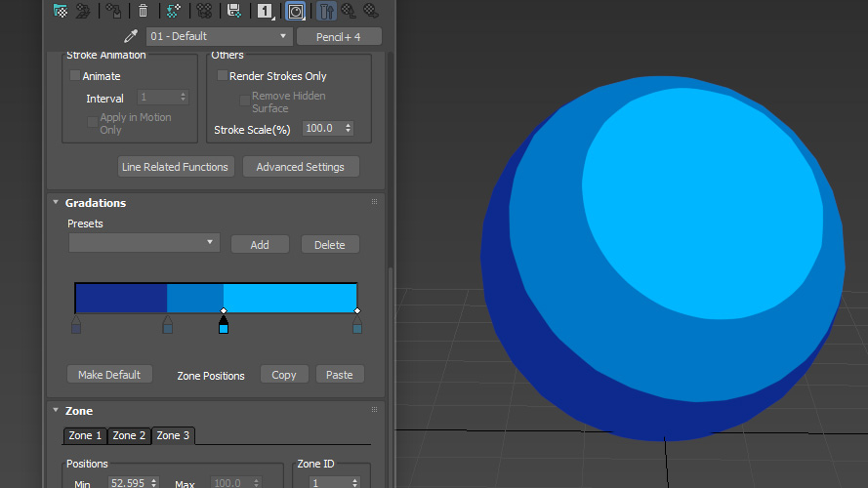Click the Add preset button

click(260, 245)
